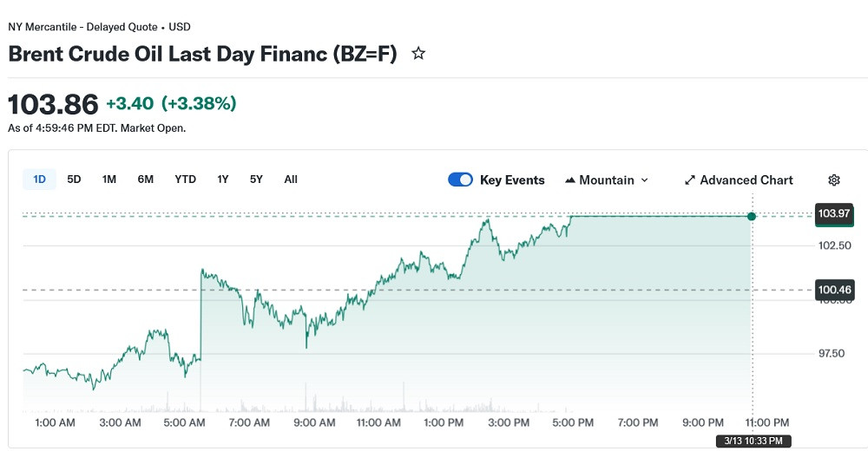Click the Brent Crude Oil title heading
868x451 pixels.
click(202, 54)
